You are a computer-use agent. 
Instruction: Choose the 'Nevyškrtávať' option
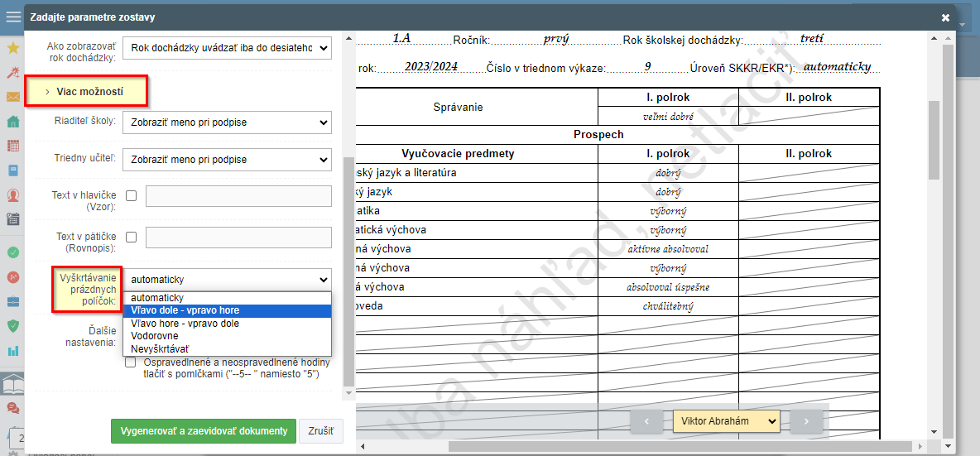click(227, 348)
